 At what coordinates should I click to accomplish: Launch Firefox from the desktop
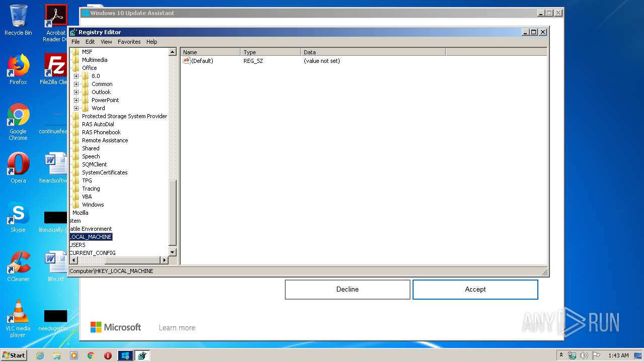click(x=18, y=69)
